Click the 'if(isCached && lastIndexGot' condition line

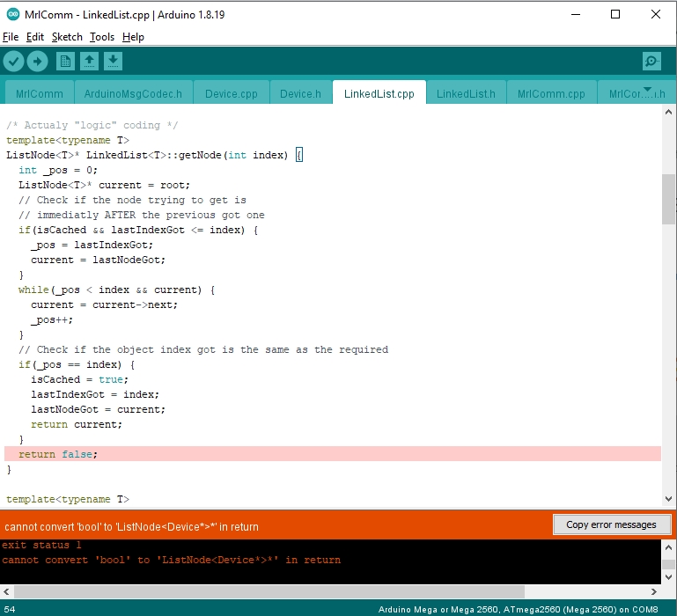138,230
